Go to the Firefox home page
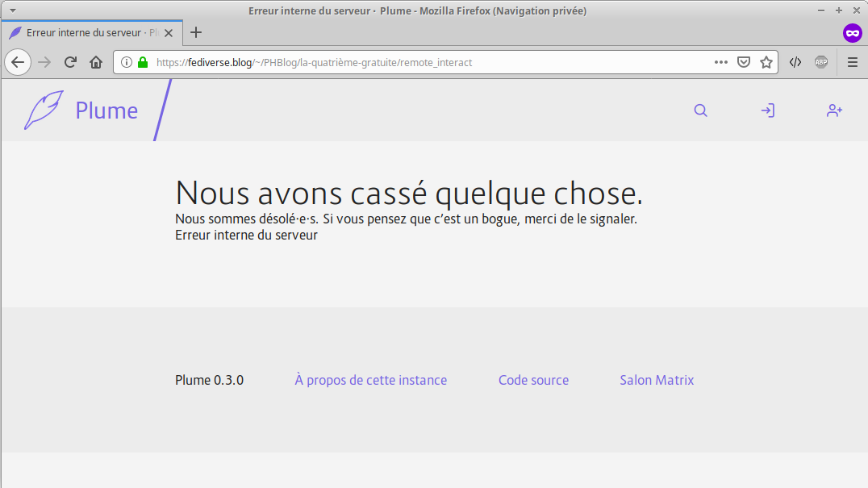 pyautogui.click(x=96, y=63)
